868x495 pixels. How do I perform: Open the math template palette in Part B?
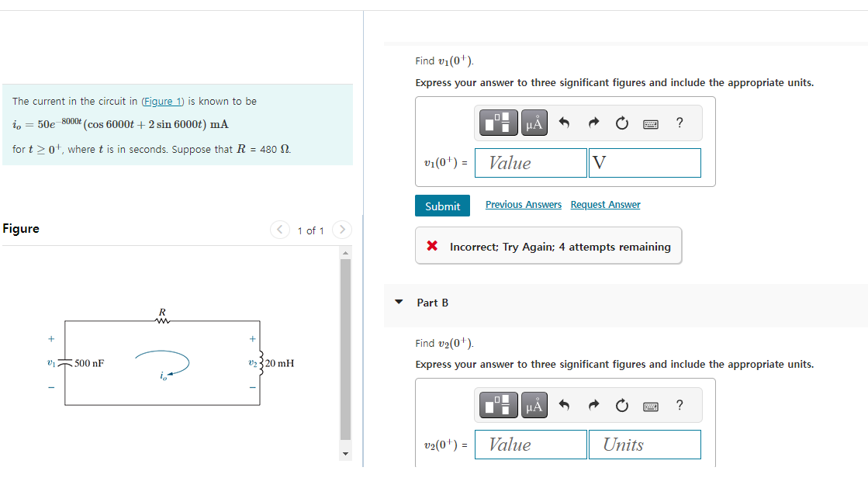[498, 404]
